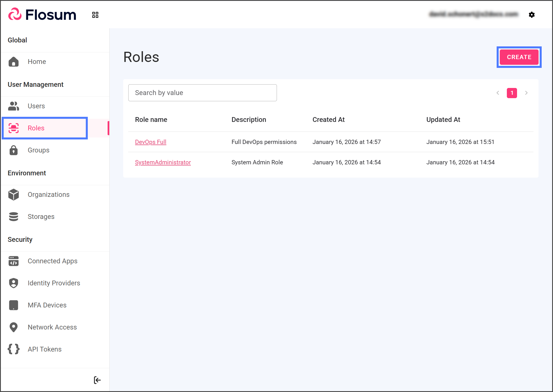
Task: Click the Connected Apps code window icon
Action: 14,261
